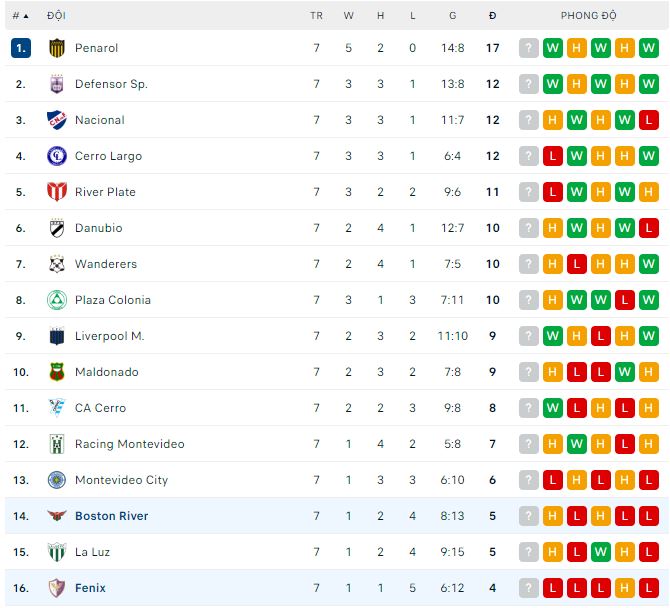Screen dimensions: 670x608
Task: Click the PHONG ĐỘ form column header
Action: pos(588,16)
